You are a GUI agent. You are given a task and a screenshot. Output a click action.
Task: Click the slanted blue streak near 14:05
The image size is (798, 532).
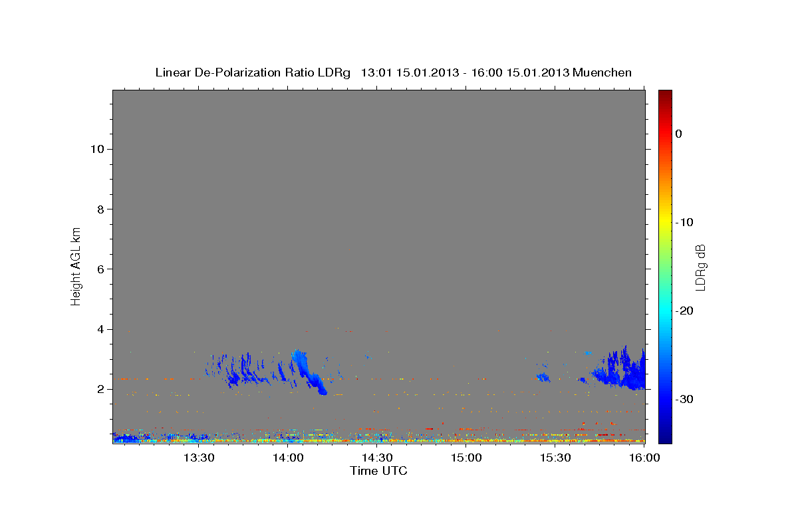point(308,372)
